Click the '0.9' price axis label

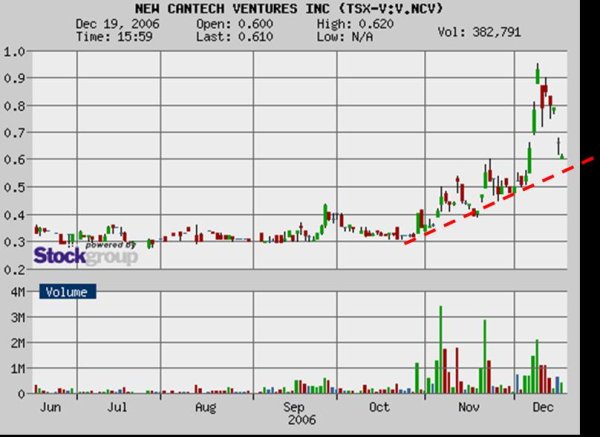click(x=14, y=78)
